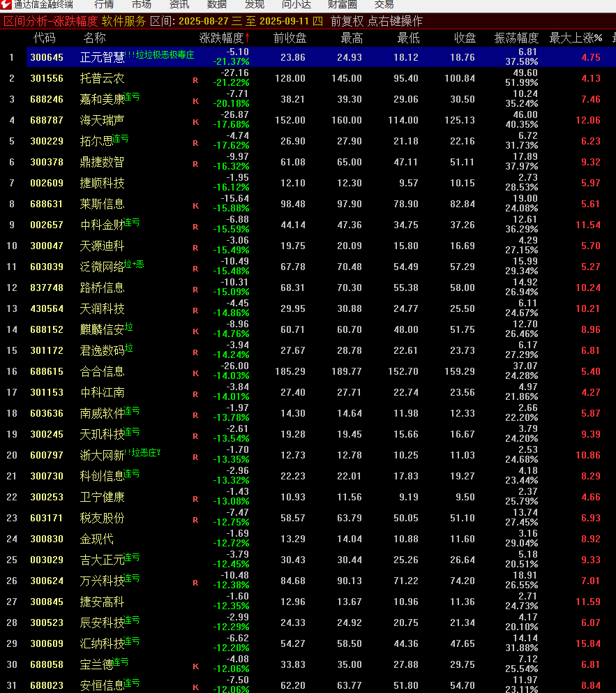
Task: Click the K marker on 宝兰德 row
Action: 195,666
